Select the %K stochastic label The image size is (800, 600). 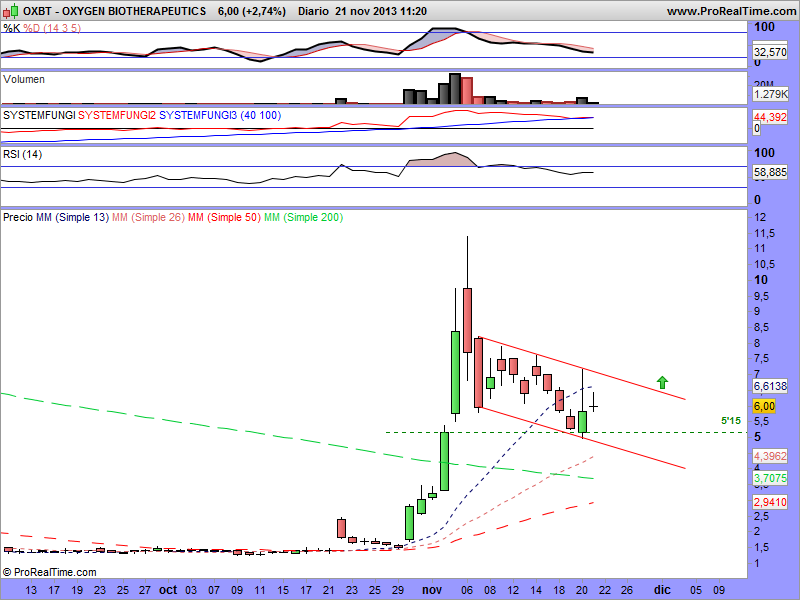[12, 28]
